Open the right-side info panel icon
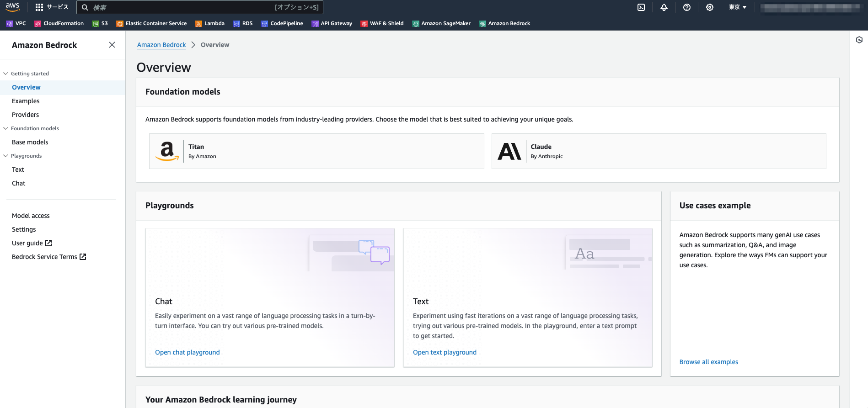868x408 pixels. 859,40
